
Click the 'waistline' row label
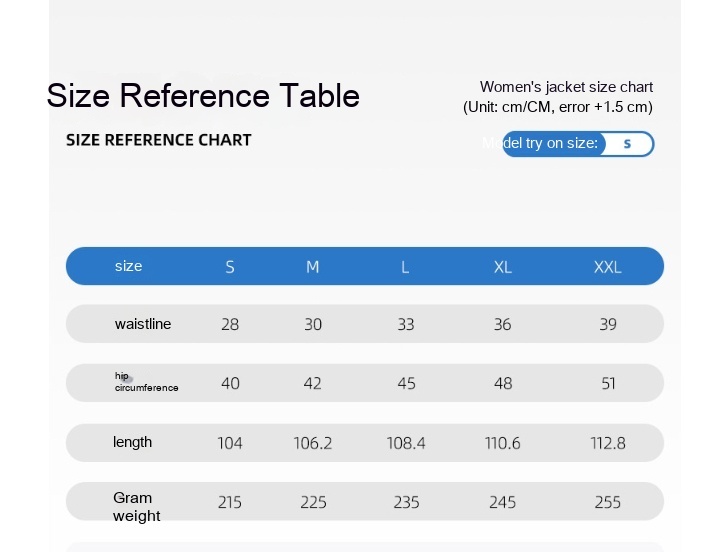[x=143, y=324]
